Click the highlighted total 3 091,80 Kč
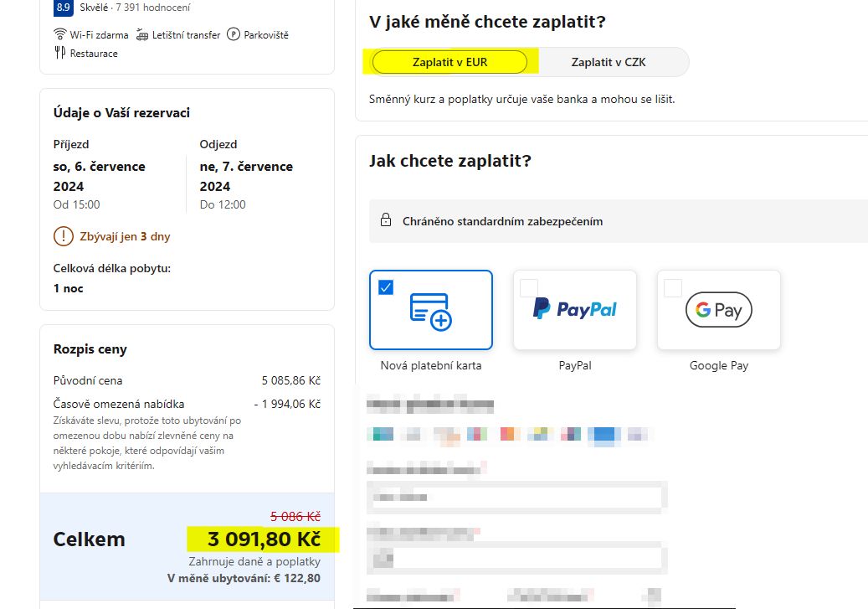The height and width of the screenshot is (609, 868). (264, 539)
